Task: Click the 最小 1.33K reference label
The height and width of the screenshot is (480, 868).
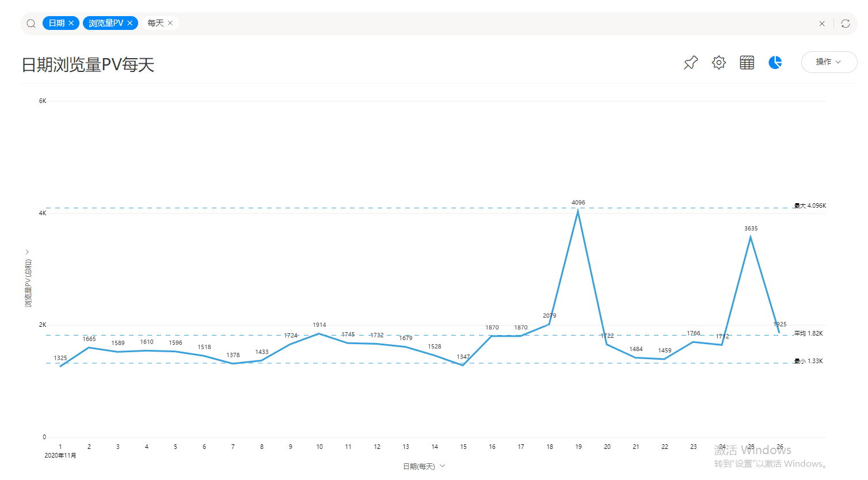Action: pyautogui.click(x=809, y=361)
